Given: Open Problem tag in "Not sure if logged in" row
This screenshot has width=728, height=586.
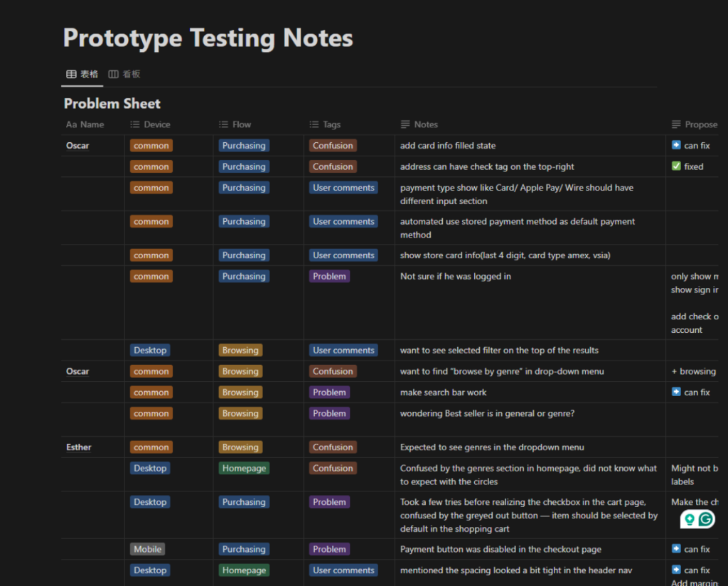Looking at the screenshot, I should 329,277.
